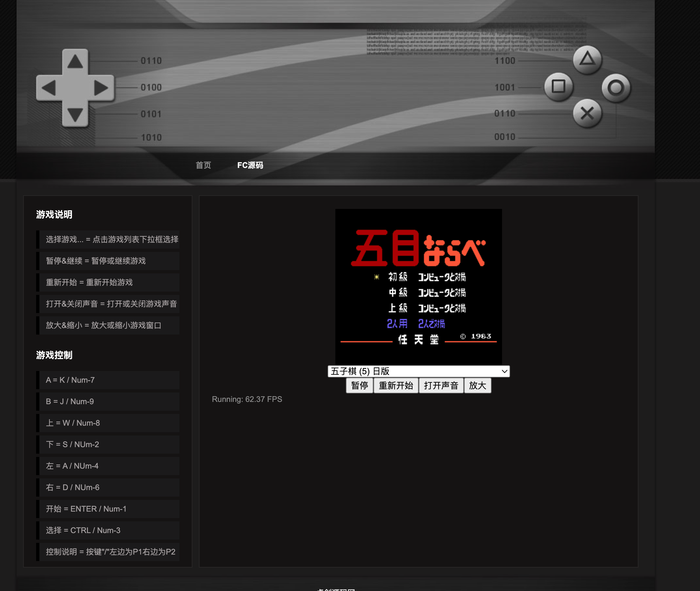This screenshot has height=591, width=700.
Task: Click the D-pad left arrow
Action: pos(49,88)
